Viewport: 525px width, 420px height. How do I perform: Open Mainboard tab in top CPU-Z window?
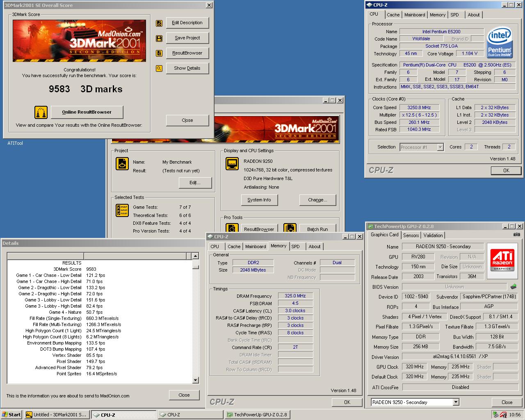pos(415,15)
